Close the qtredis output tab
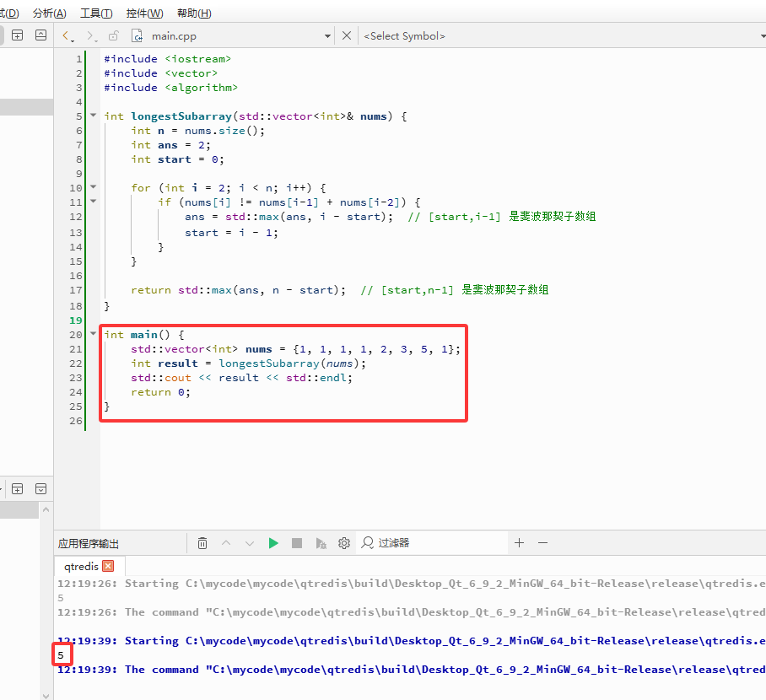Screen dimensions: 766x700 [x=109, y=566]
